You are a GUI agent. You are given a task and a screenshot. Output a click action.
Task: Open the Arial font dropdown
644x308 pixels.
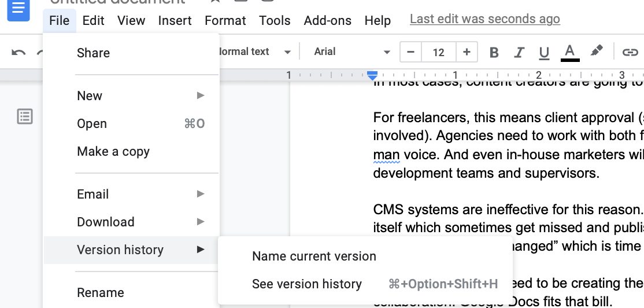pos(351,52)
